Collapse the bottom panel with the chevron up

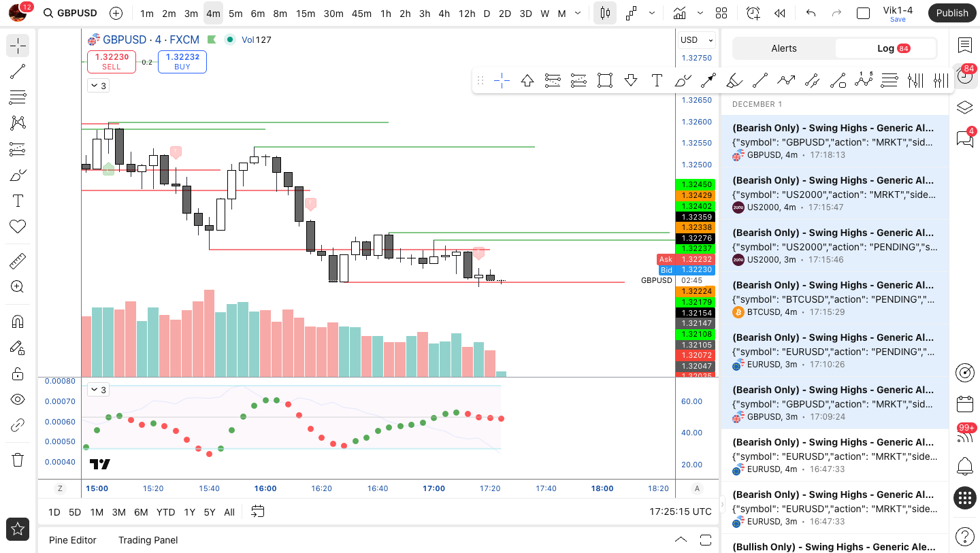(x=681, y=540)
